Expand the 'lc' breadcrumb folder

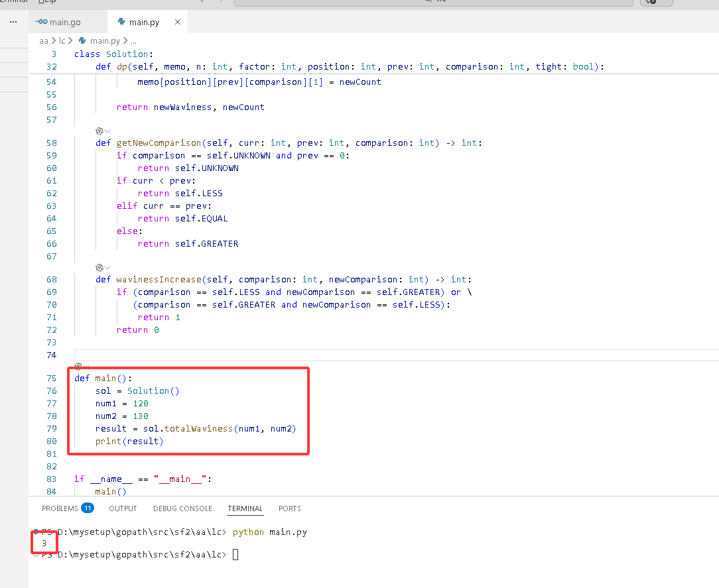[62, 41]
